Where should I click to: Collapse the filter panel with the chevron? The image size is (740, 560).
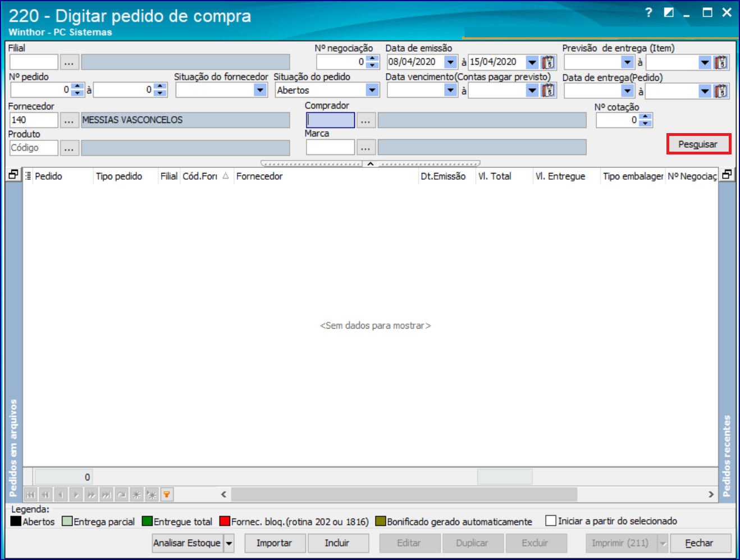[371, 164]
